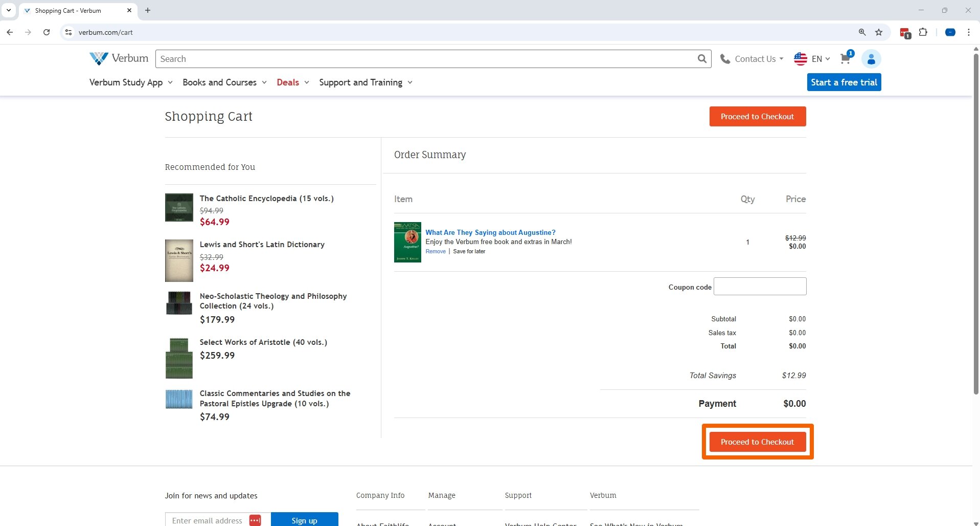Viewport: 980px width, 526px height.
Task: Click the site information icon
Action: pos(69,32)
